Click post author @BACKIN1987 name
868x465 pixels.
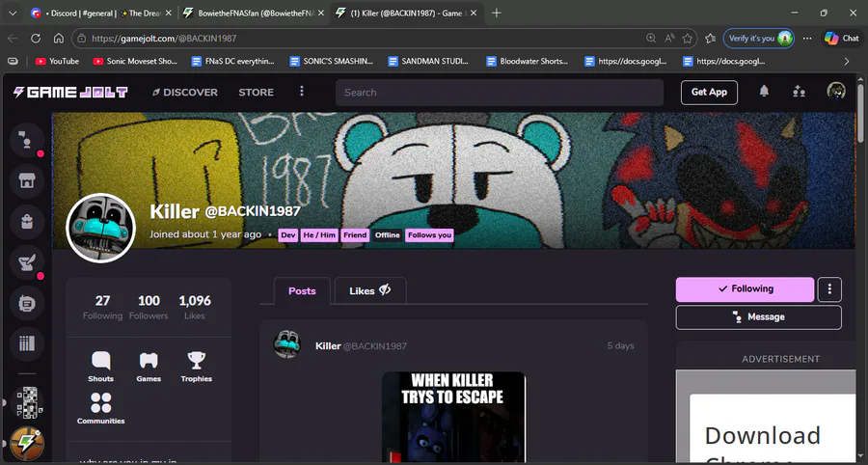375,346
